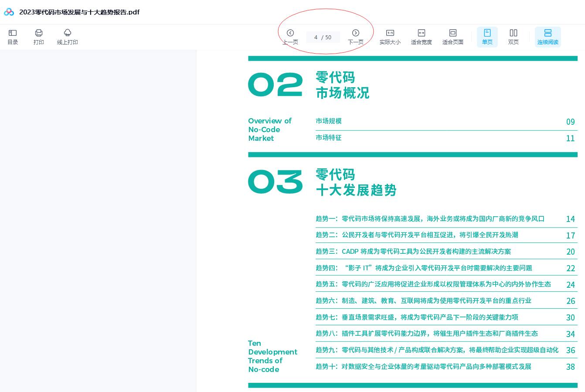The height and width of the screenshot is (392, 585).
Task: Click the Baidu Netdisk logo icon
Action: [9, 12]
